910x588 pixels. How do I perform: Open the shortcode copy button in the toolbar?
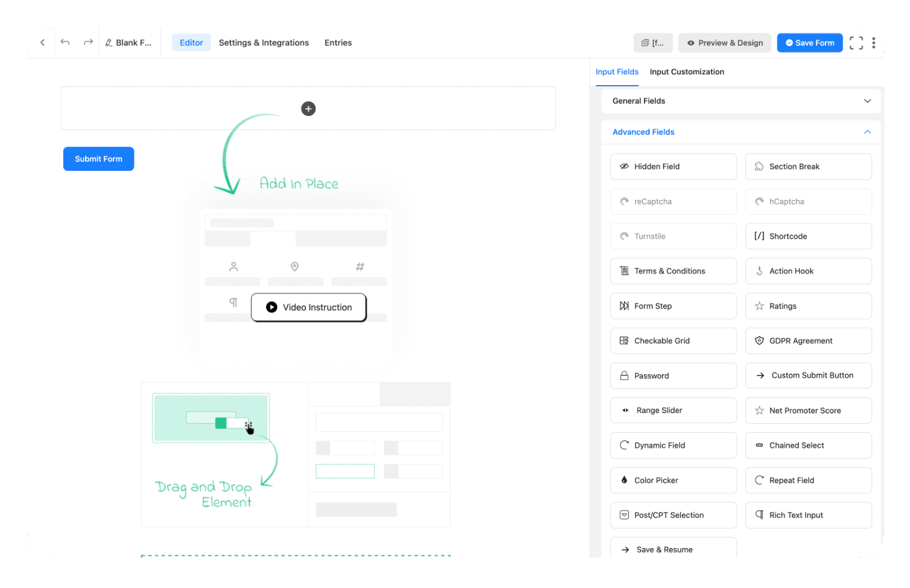click(653, 42)
